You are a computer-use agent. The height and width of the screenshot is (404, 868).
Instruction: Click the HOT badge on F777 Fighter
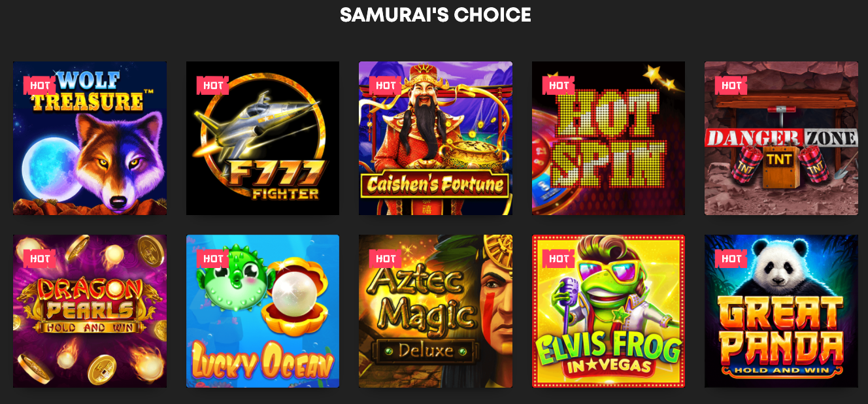pos(212,86)
